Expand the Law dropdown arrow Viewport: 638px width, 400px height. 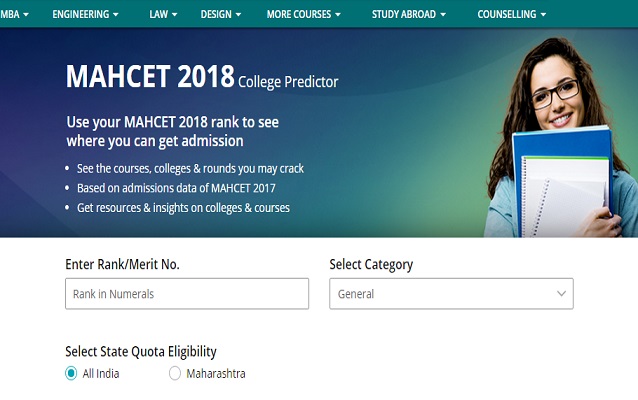click(175, 15)
